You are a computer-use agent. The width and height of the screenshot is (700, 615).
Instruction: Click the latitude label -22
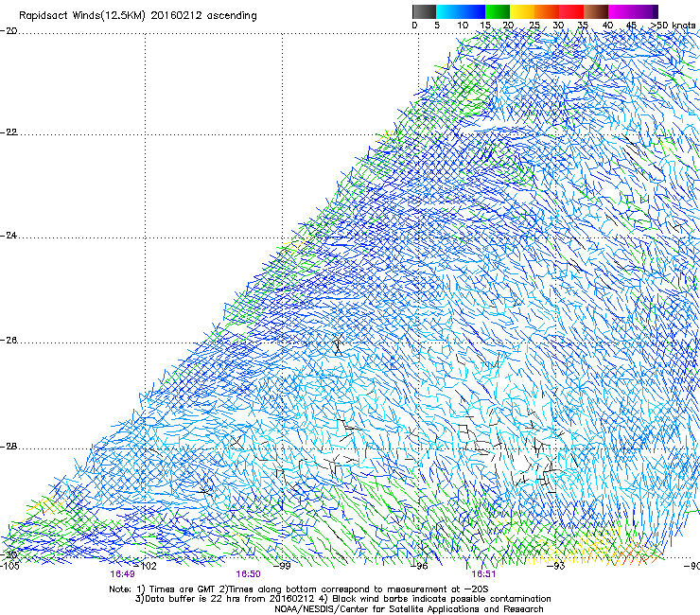point(9,132)
